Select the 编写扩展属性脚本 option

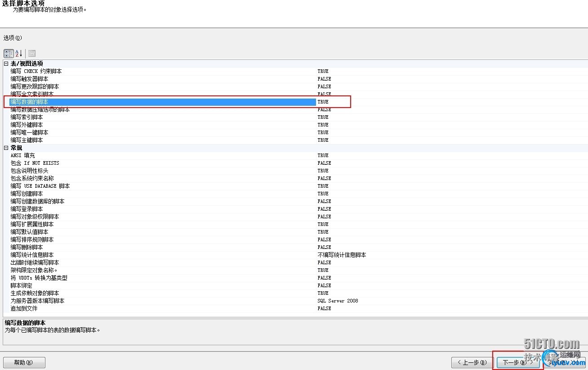tap(32, 224)
